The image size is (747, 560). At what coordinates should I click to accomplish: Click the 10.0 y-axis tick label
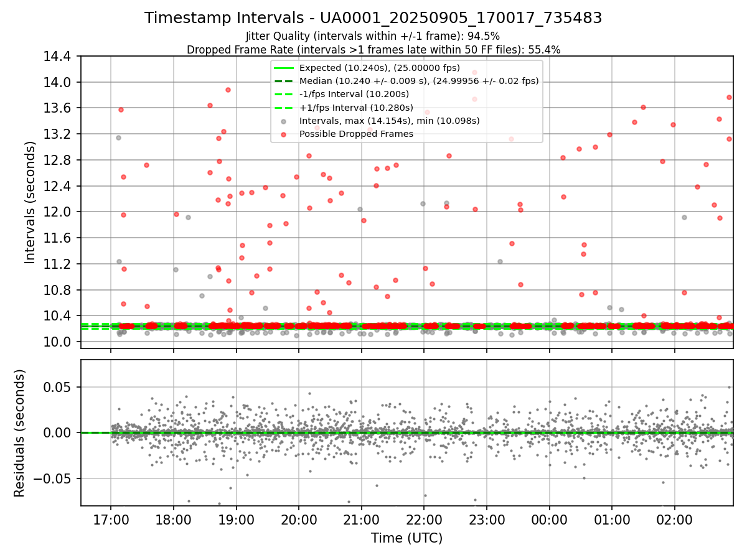[58, 342]
